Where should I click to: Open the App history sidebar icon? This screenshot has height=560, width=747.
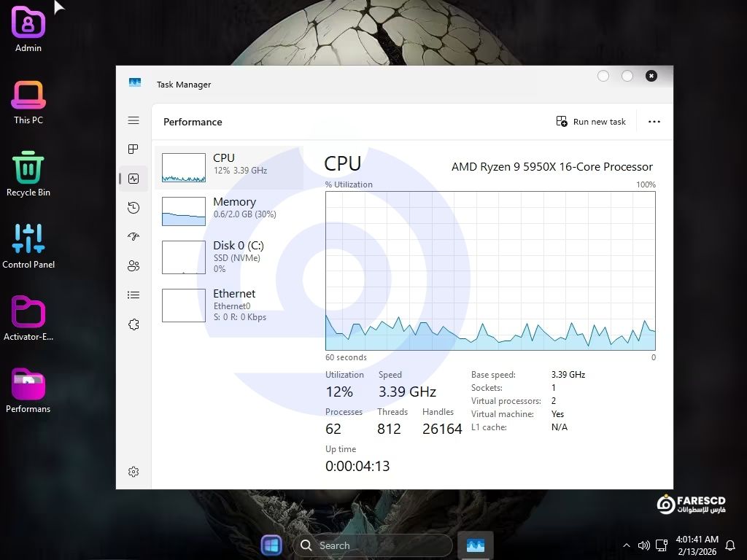point(133,208)
